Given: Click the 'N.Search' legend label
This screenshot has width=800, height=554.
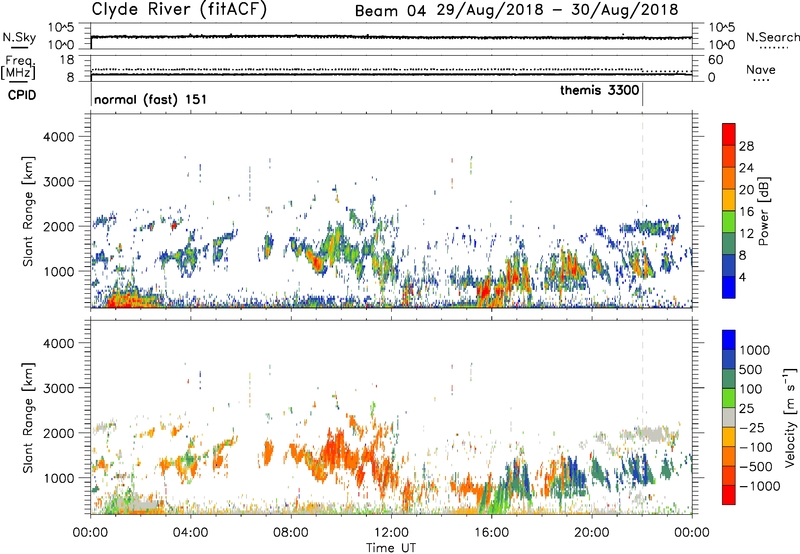Looking at the screenshot, I should 772,37.
